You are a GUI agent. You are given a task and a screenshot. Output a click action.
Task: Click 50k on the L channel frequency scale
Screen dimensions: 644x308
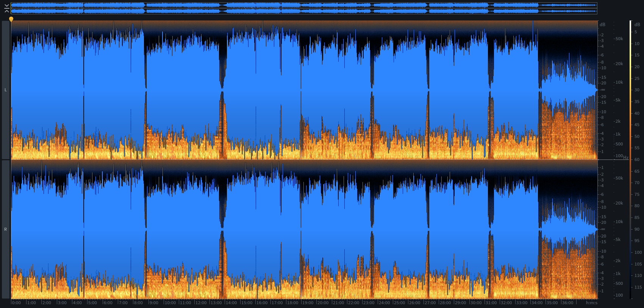tap(619, 39)
